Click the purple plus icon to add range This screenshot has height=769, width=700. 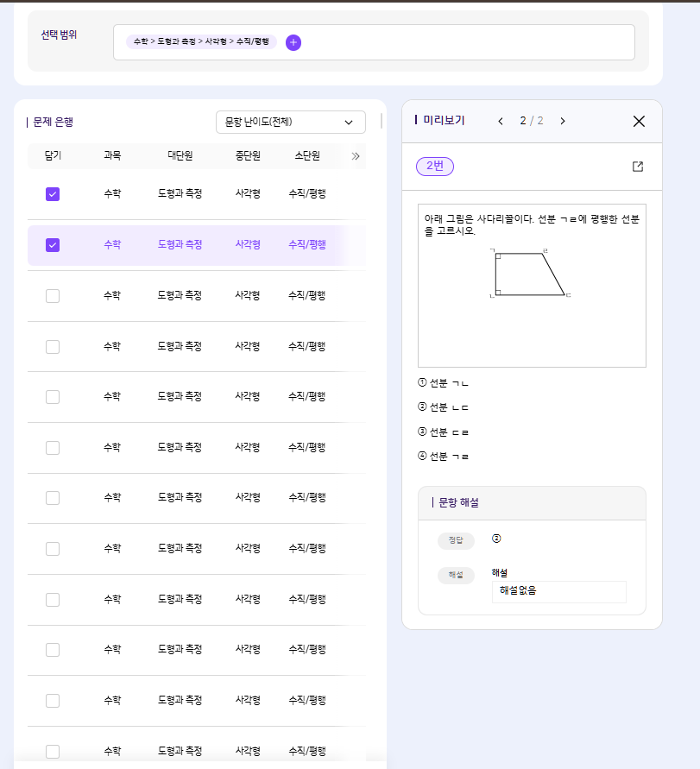pyautogui.click(x=293, y=42)
